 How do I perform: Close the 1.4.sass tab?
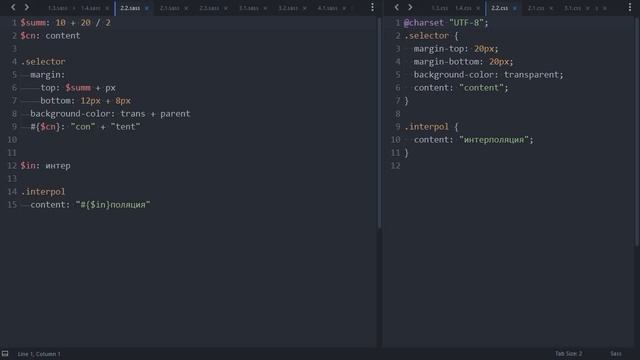pyautogui.click(x=107, y=8)
